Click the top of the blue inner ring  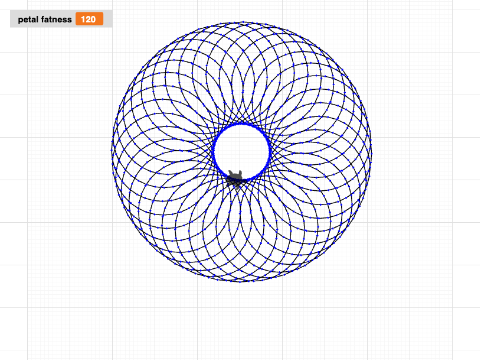241,125
